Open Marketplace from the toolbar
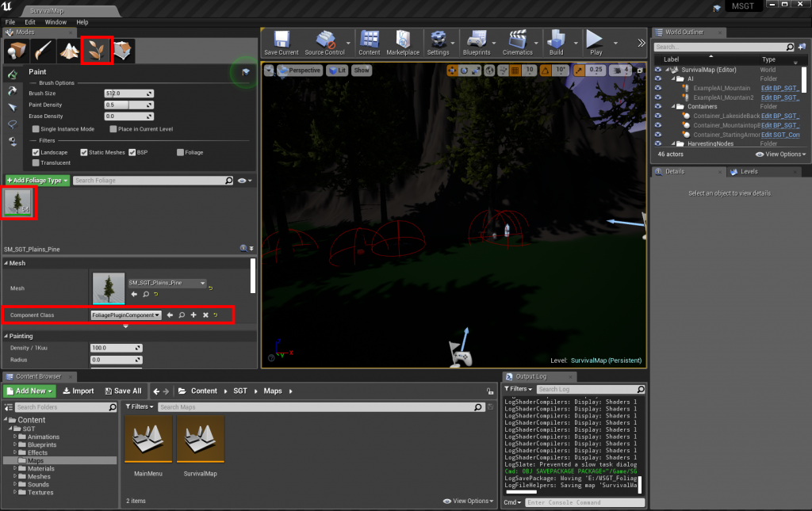812x511 pixels. [403, 43]
